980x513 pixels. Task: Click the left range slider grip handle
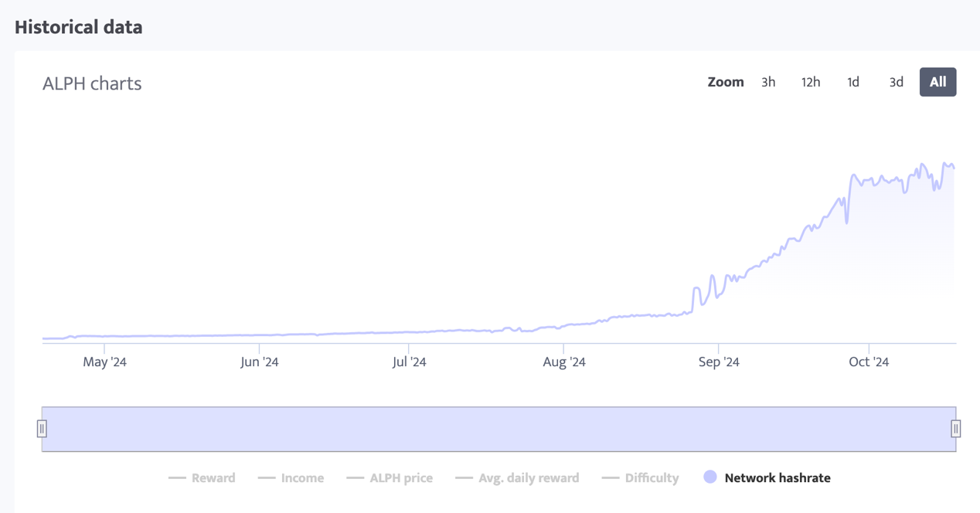(43, 427)
